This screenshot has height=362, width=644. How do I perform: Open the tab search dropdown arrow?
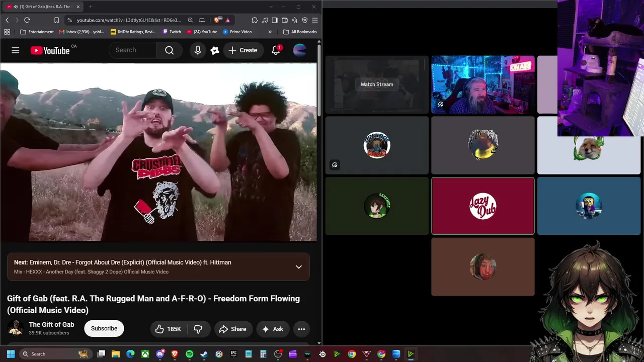click(x=271, y=7)
